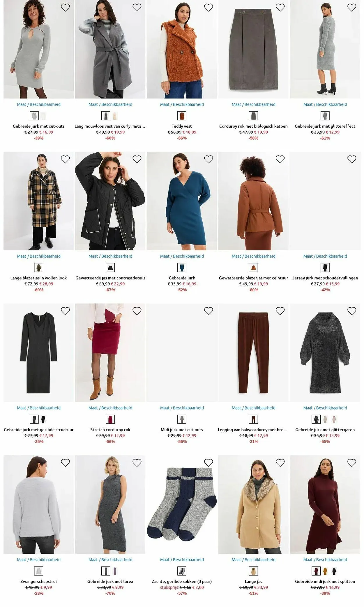Open Gebreide midi jurk met splitten product
The width and height of the screenshot is (364, 607).
(325, 581)
